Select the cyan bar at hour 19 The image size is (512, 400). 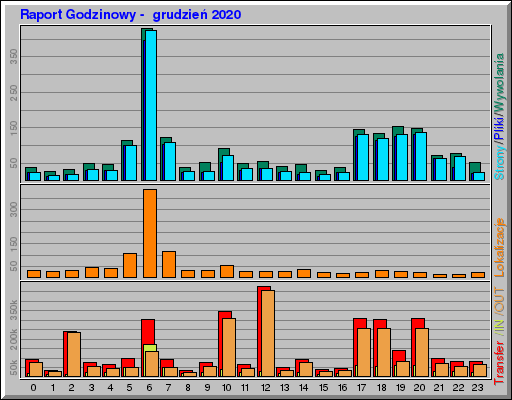tap(402, 157)
